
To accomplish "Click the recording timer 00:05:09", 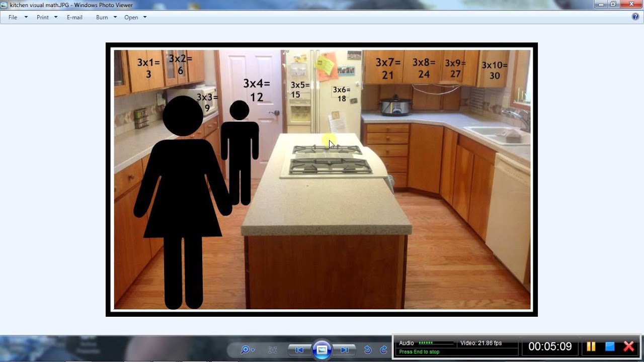I will 550,346.
